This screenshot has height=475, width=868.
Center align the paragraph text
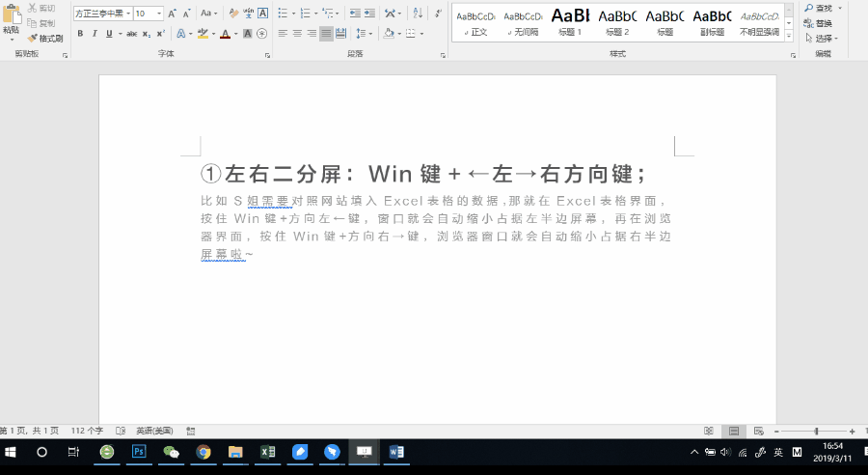tap(297, 34)
